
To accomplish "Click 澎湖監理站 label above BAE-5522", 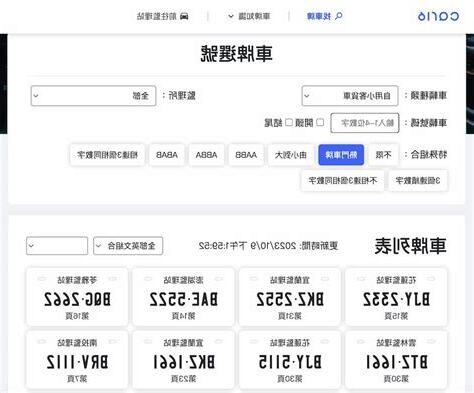I will coord(183,280).
